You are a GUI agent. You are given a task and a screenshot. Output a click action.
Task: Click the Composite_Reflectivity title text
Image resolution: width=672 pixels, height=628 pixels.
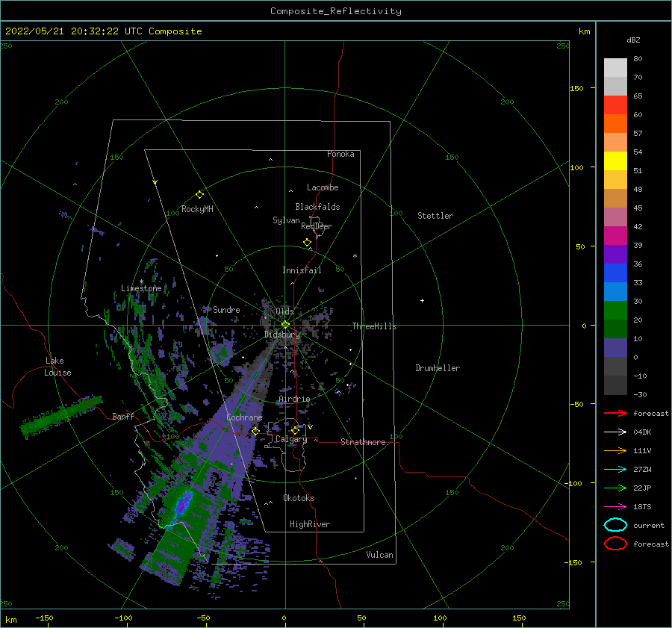coord(336,11)
